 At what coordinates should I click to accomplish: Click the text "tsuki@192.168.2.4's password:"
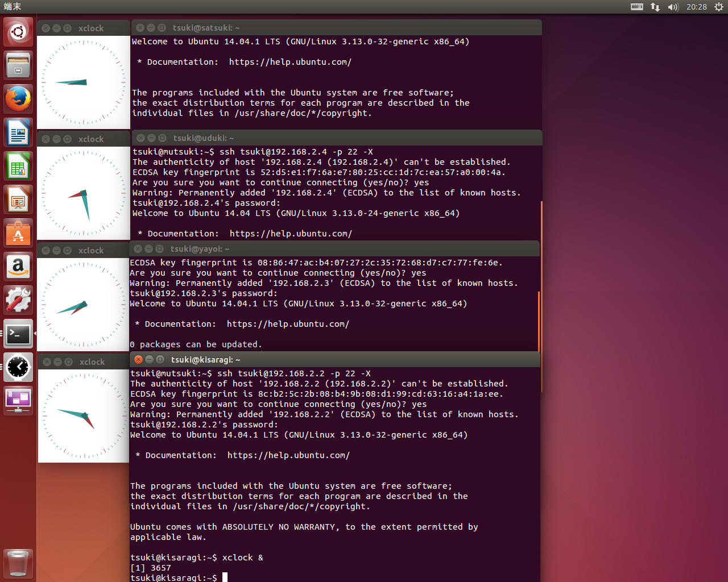point(206,203)
